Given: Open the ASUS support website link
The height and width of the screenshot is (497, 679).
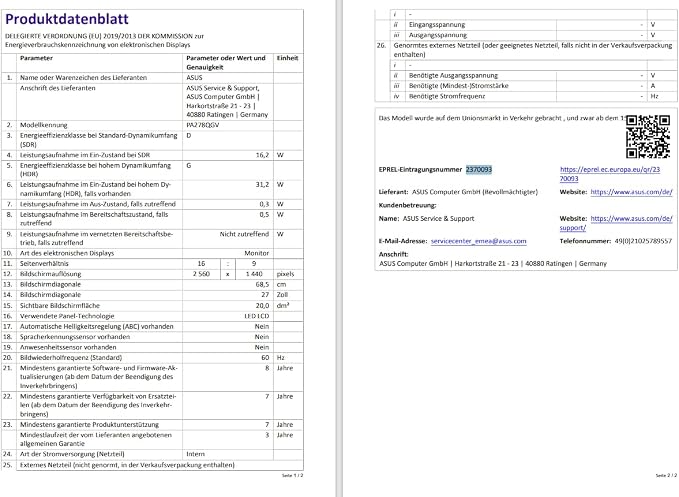Looking at the screenshot, I should [616, 223].
